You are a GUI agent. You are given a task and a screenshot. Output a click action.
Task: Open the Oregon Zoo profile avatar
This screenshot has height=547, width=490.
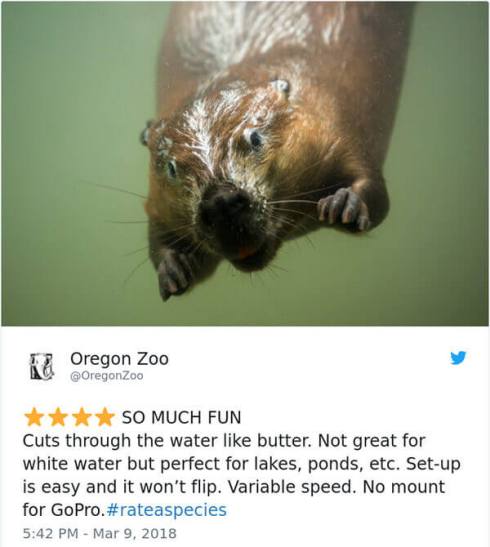coord(42,366)
